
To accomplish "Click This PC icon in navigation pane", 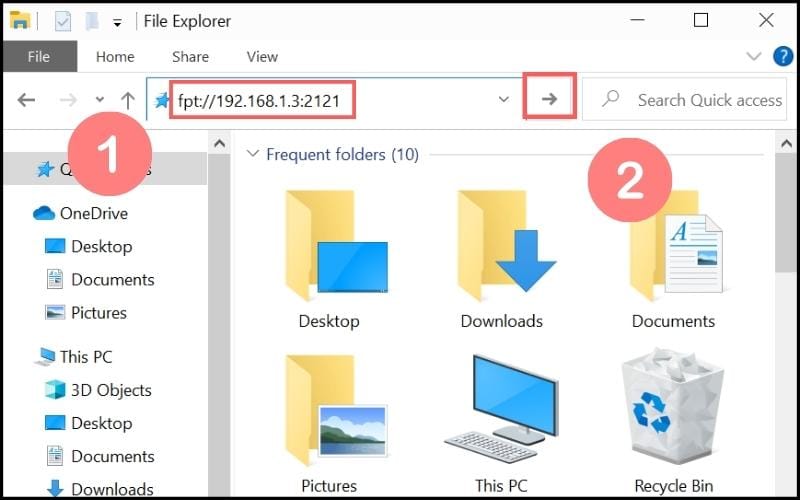I will (45, 357).
